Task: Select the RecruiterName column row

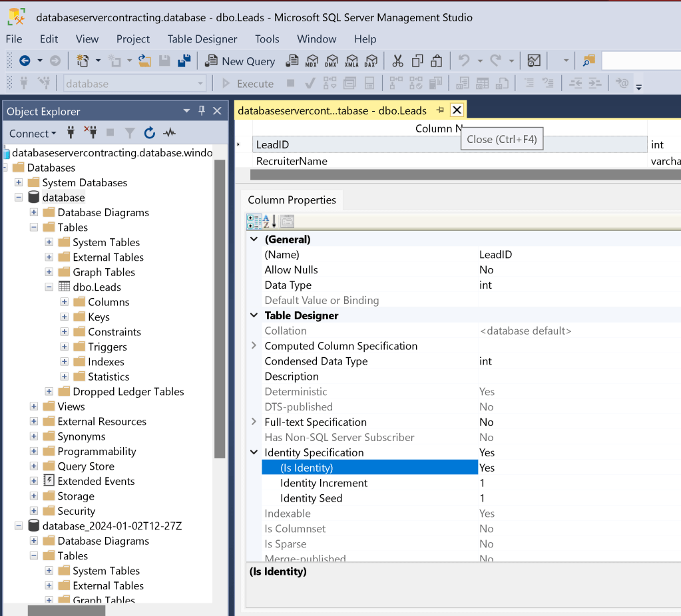Action: point(449,161)
